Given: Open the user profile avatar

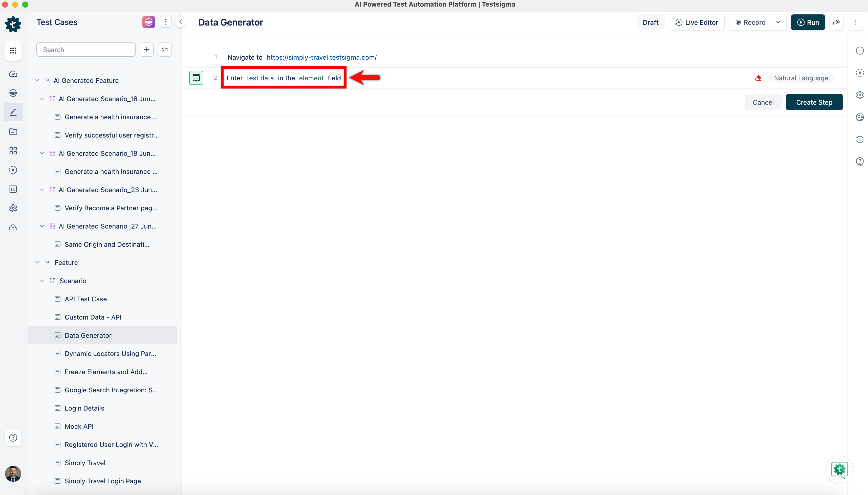Looking at the screenshot, I should pos(13,474).
